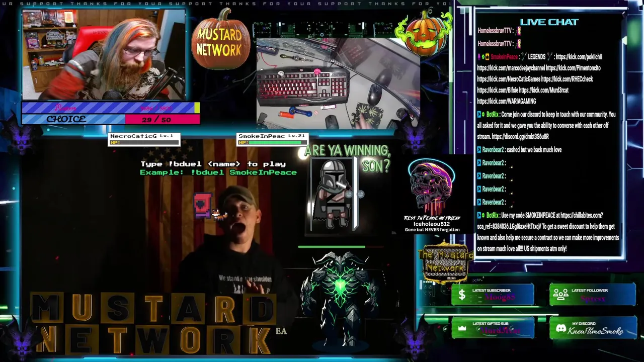644x362 pixels.
Task: Click the CHOICE 29 / 50 progress bar
Action: point(111,119)
